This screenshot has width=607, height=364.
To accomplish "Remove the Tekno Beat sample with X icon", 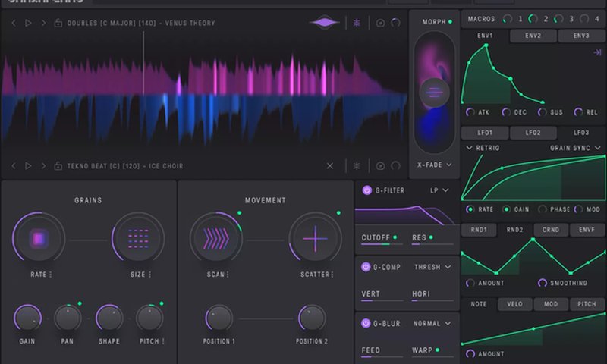I will (330, 166).
